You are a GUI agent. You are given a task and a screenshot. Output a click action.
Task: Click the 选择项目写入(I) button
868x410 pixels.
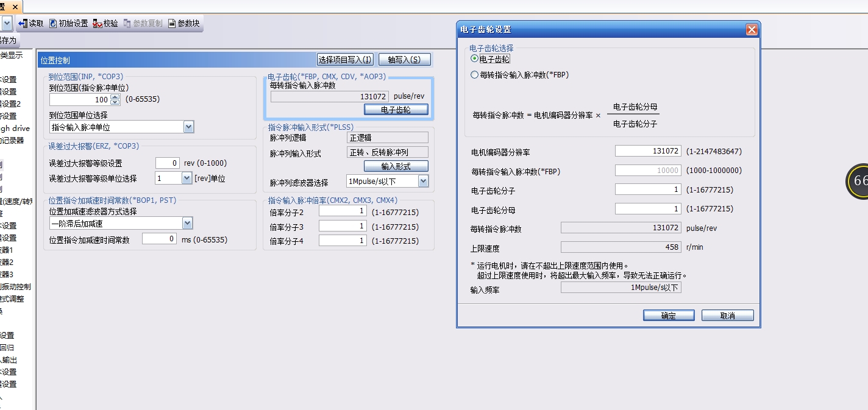click(x=345, y=60)
